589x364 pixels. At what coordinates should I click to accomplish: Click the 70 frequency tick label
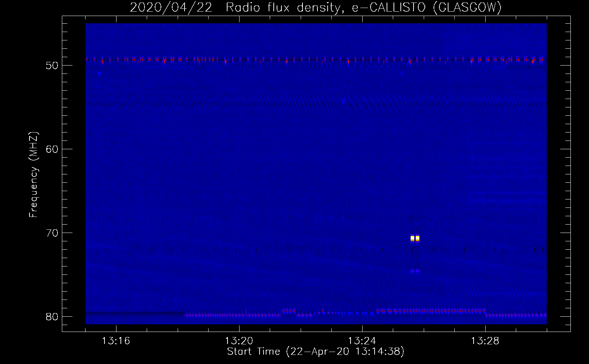click(x=52, y=233)
